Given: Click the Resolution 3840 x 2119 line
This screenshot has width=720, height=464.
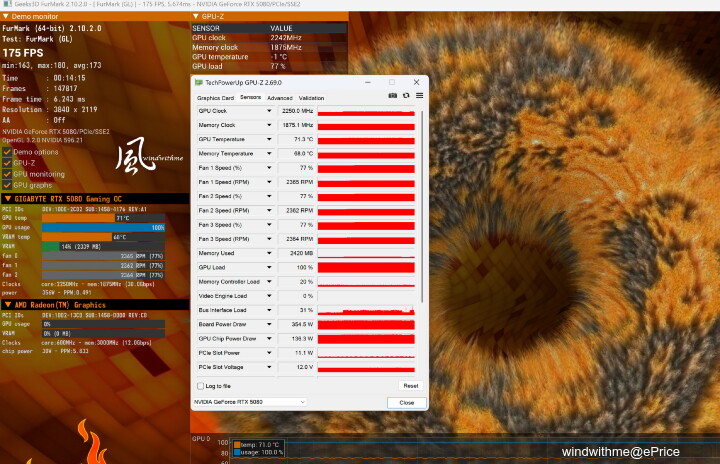Looking at the screenshot, I should pos(50,109).
